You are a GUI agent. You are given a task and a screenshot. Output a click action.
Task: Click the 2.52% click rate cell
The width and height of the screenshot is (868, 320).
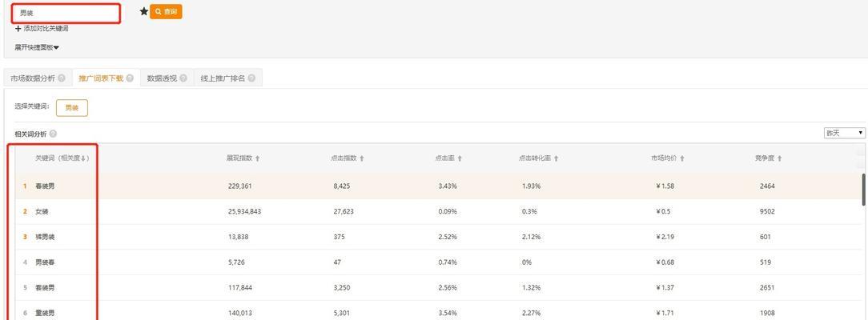[448, 237]
